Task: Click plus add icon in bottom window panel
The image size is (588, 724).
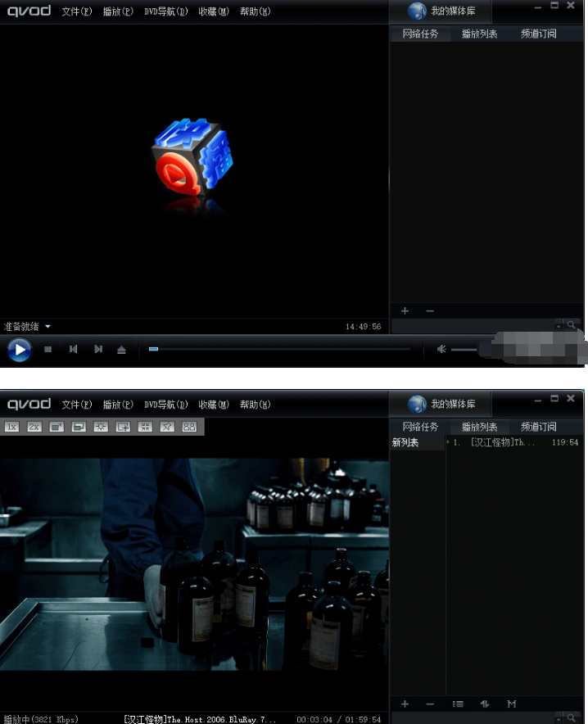Action: 405,704
